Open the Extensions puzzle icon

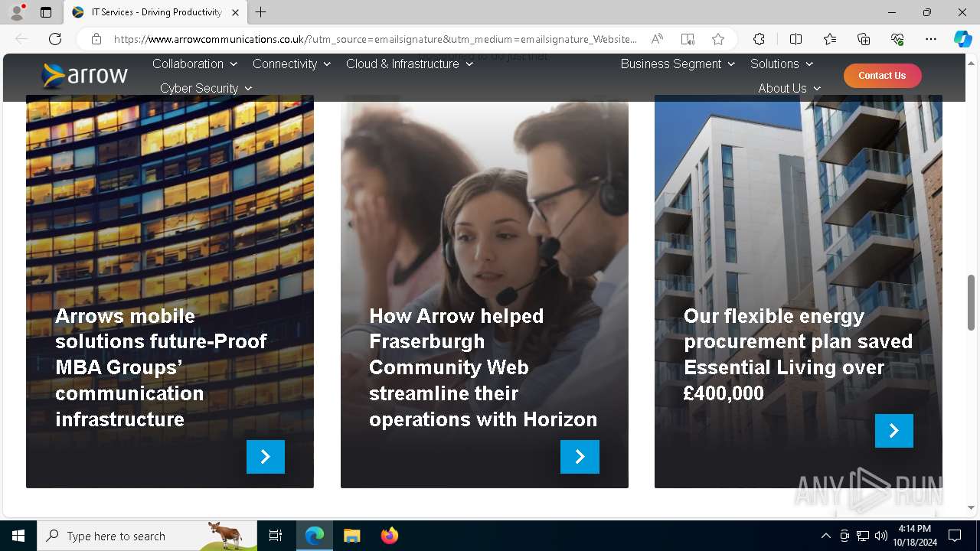[x=759, y=39]
